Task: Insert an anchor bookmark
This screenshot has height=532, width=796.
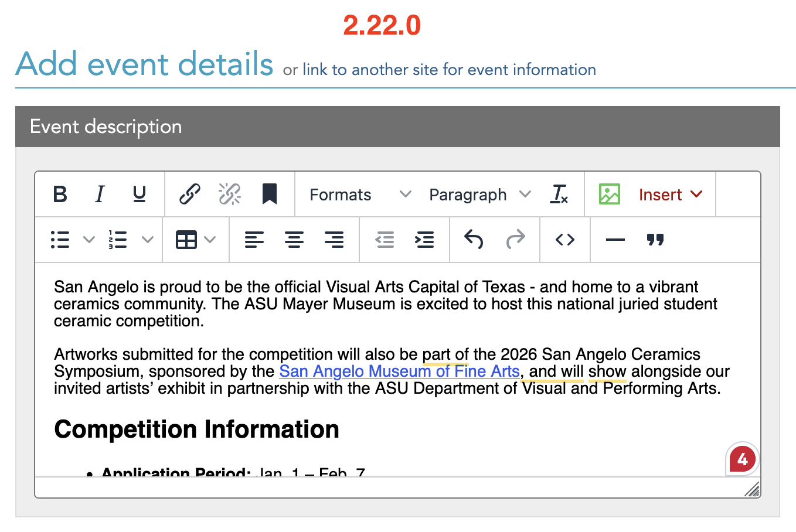Action: [x=269, y=194]
